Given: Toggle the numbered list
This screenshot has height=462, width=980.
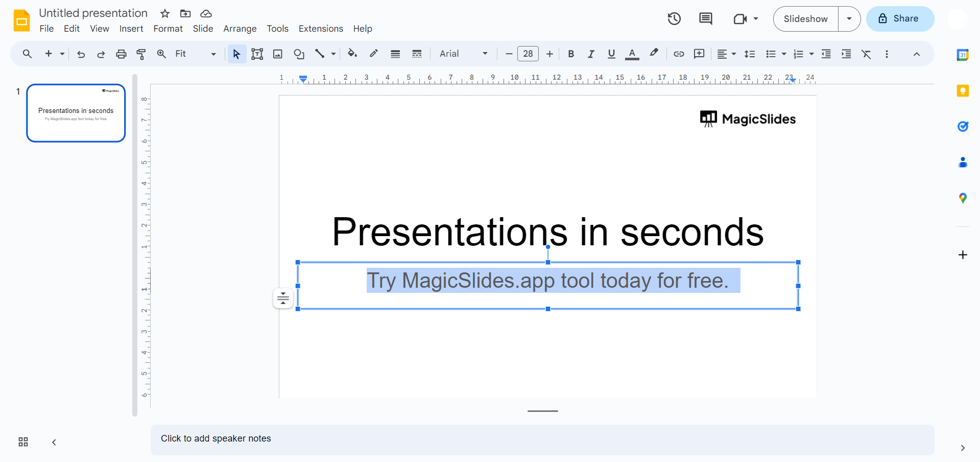Looking at the screenshot, I should pyautogui.click(x=798, y=54).
